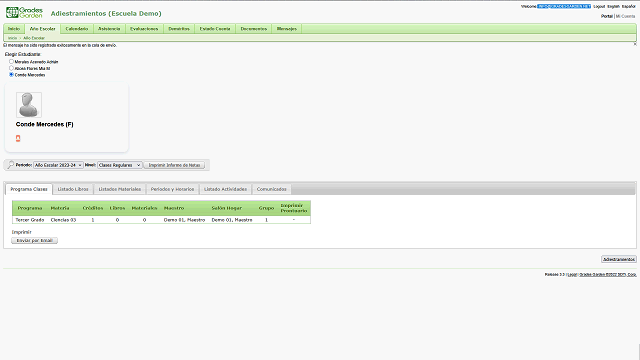
Task: Click the Logout link
Action: [x=599, y=7]
